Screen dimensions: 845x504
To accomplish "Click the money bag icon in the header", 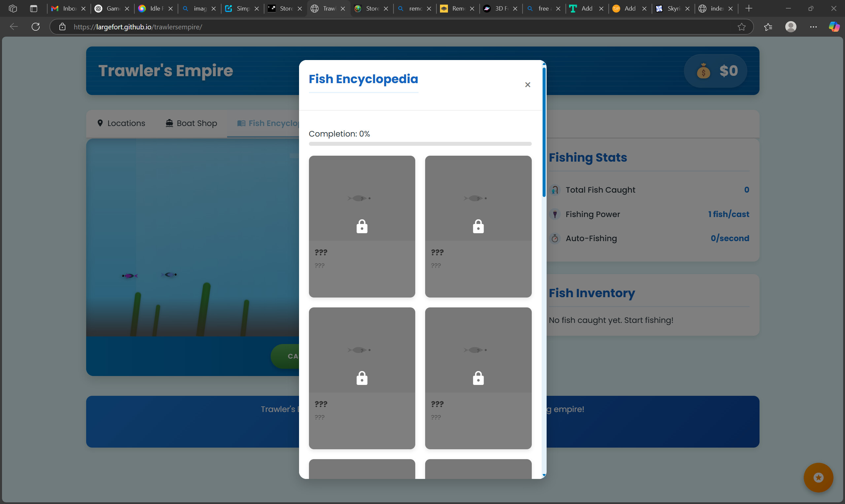I will click(x=703, y=71).
